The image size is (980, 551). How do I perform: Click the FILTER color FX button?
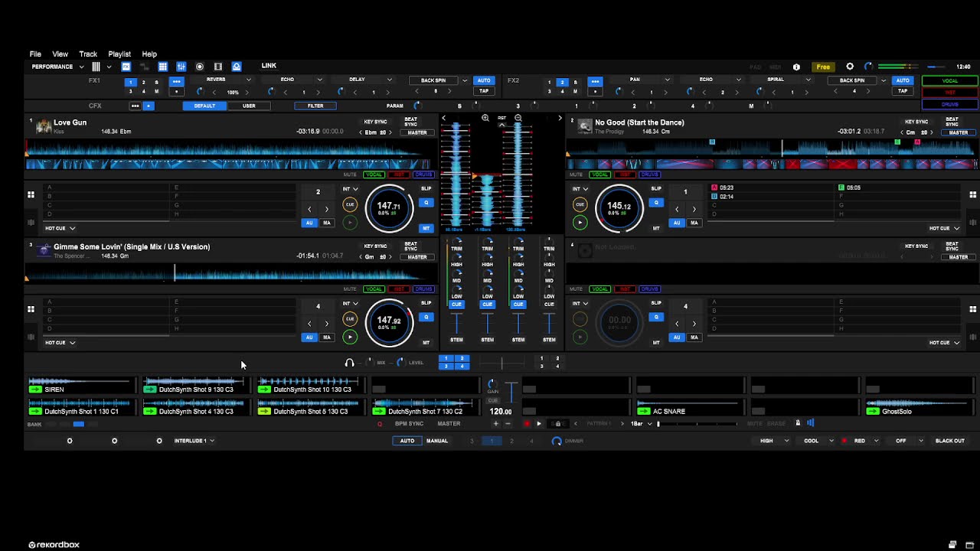315,106
